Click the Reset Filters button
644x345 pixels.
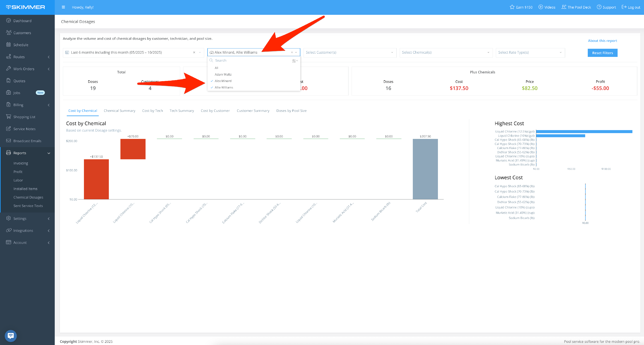pos(602,53)
